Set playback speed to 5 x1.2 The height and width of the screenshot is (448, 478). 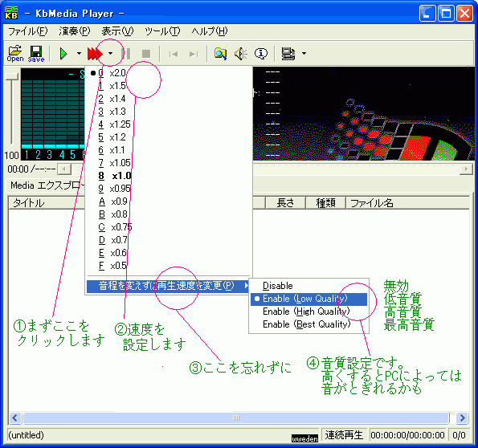coord(169,137)
